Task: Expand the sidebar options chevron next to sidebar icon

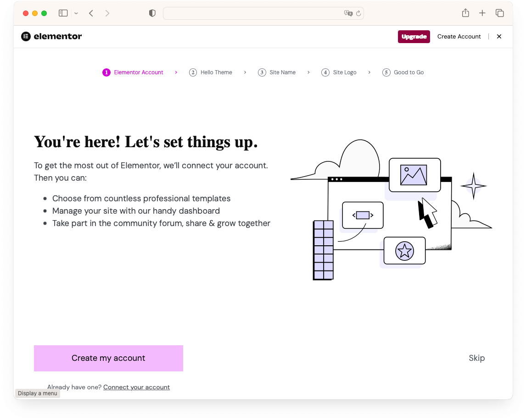Action: pyautogui.click(x=76, y=13)
